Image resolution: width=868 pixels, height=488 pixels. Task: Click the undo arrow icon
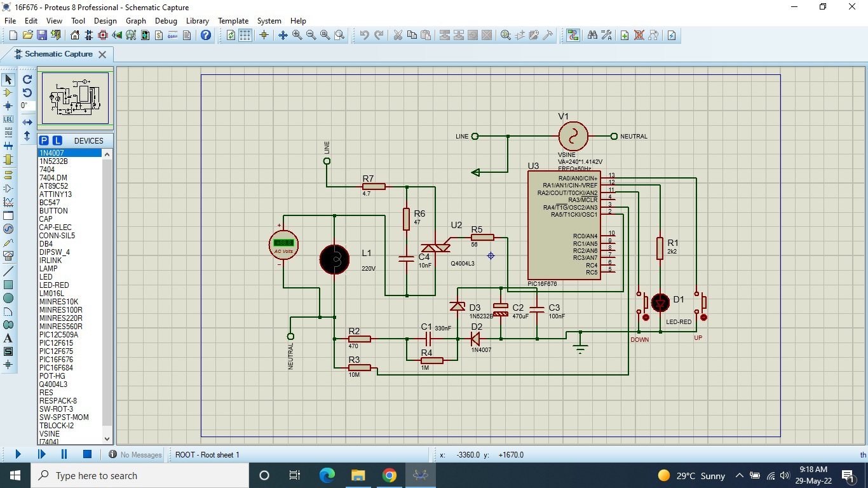pos(364,36)
